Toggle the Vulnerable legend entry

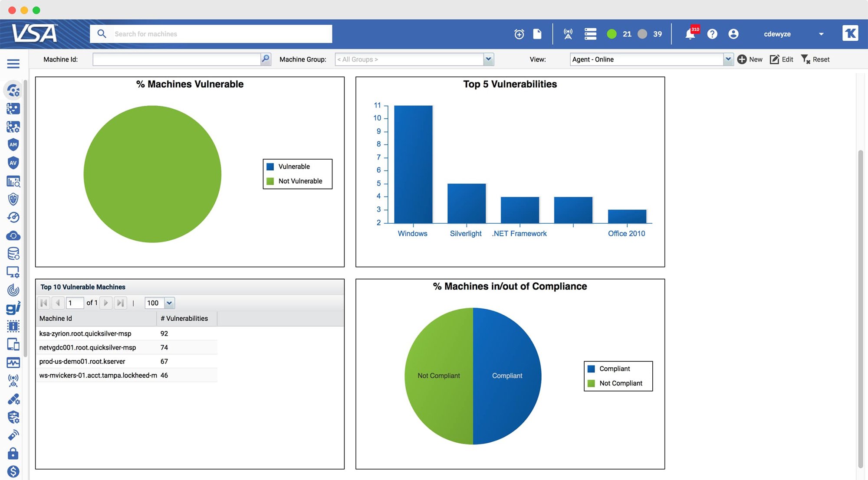pyautogui.click(x=286, y=166)
